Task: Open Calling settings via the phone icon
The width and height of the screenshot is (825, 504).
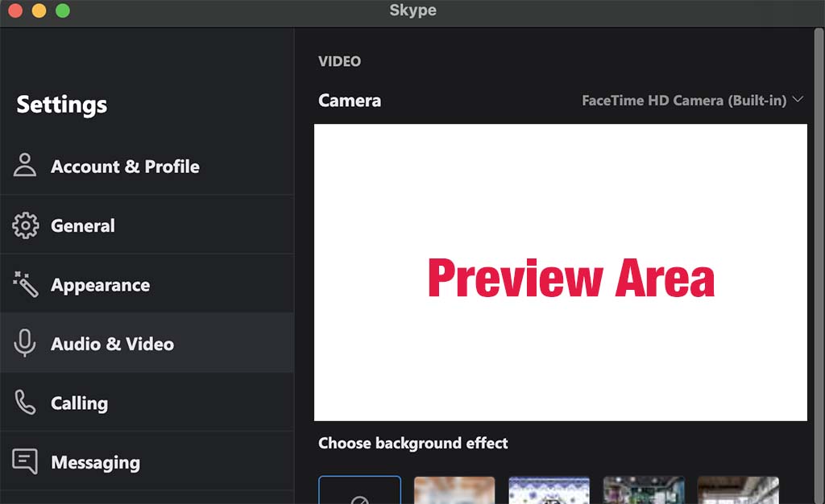Action: [25, 403]
